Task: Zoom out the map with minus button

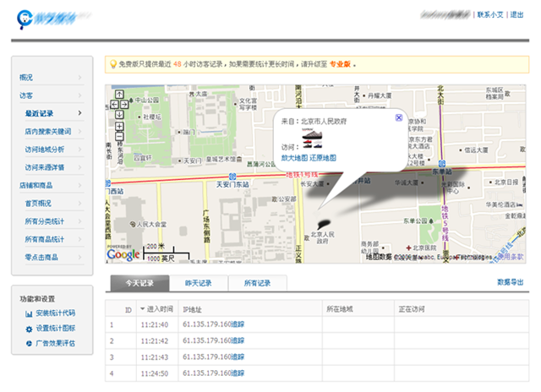Action: [119, 137]
